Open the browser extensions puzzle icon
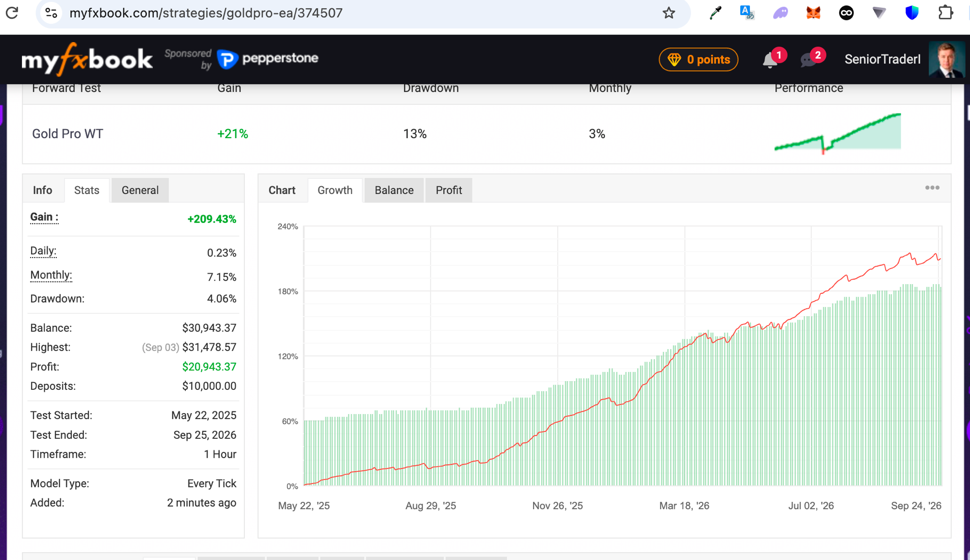 [x=945, y=13]
